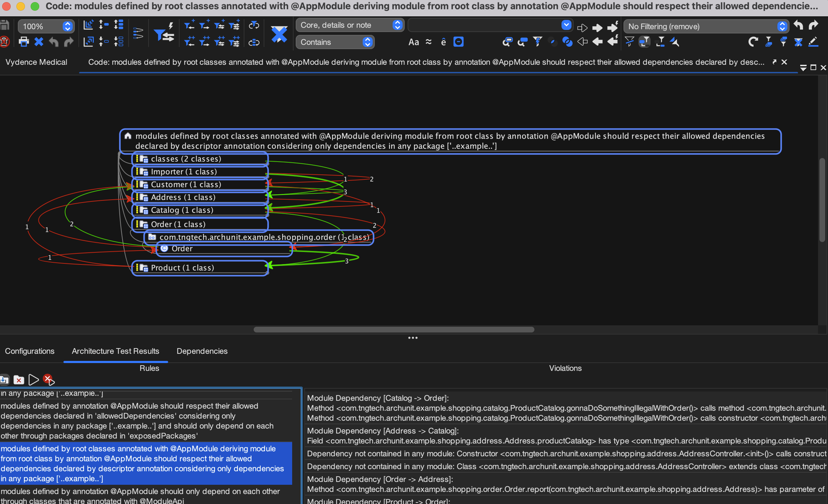Click the Order class node
The width and height of the screenshot is (828, 504).
[x=224, y=249]
